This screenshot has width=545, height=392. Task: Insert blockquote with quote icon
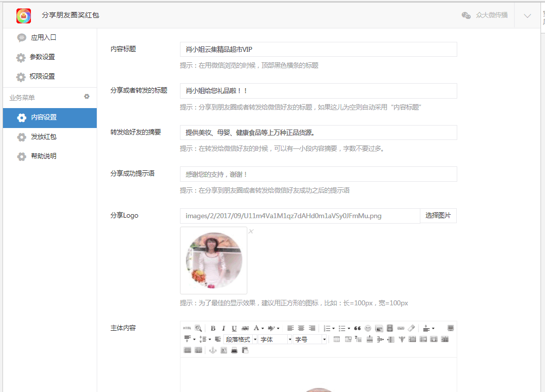click(x=358, y=328)
